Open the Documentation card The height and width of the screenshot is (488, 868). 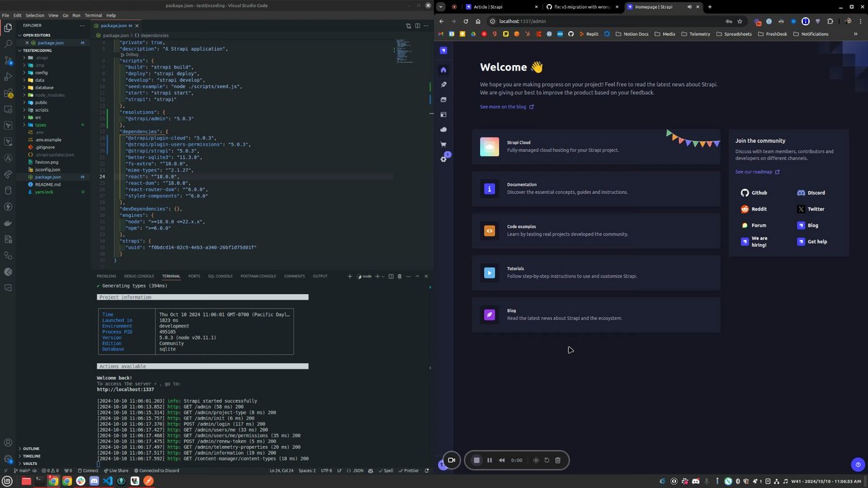click(596, 188)
